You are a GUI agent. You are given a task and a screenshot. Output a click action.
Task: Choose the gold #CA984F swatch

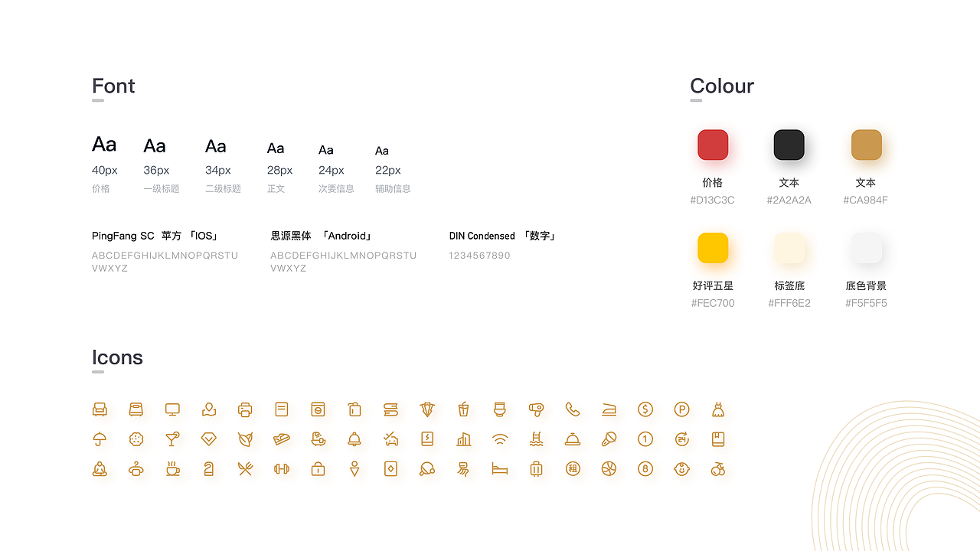coord(866,145)
